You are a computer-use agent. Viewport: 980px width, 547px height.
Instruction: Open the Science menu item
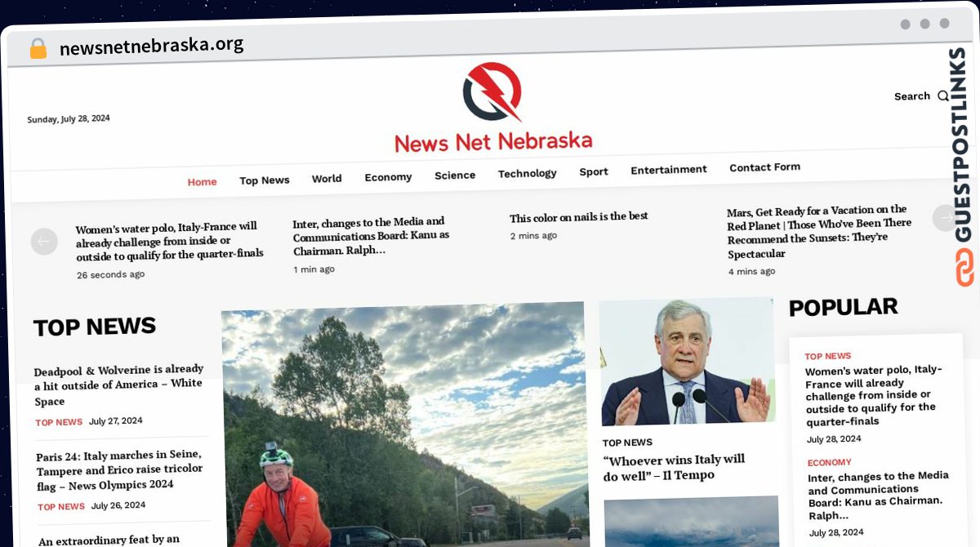coord(455,176)
